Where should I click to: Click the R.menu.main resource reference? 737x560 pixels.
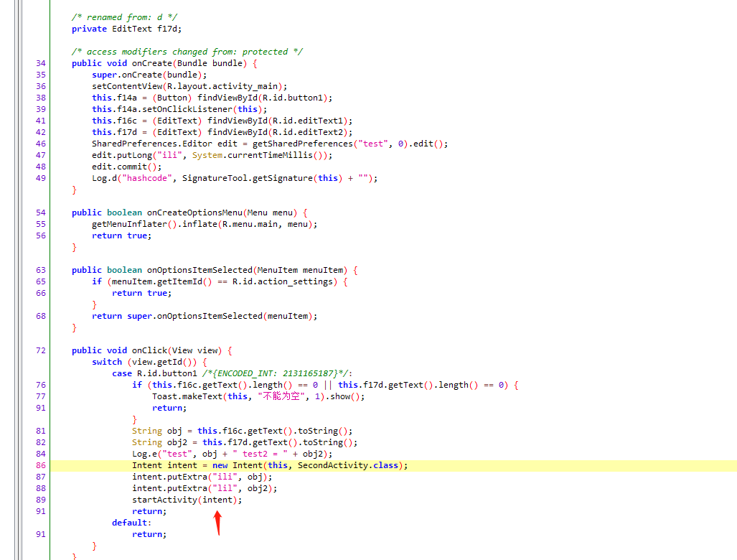[255, 224]
